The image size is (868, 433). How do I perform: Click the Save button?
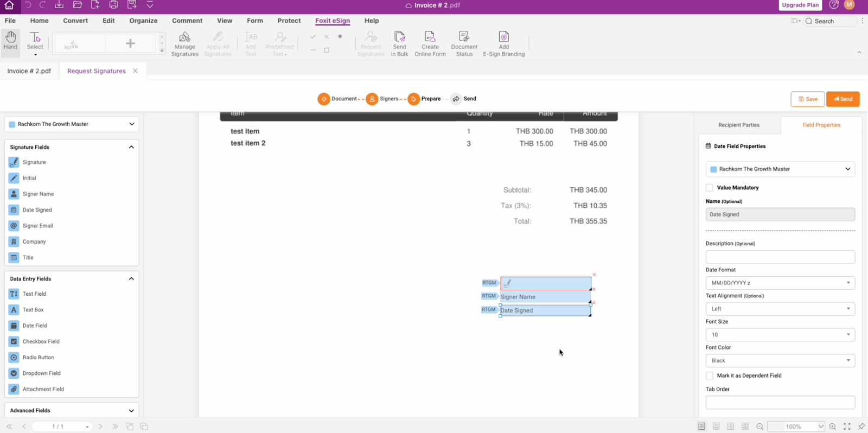click(808, 99)
